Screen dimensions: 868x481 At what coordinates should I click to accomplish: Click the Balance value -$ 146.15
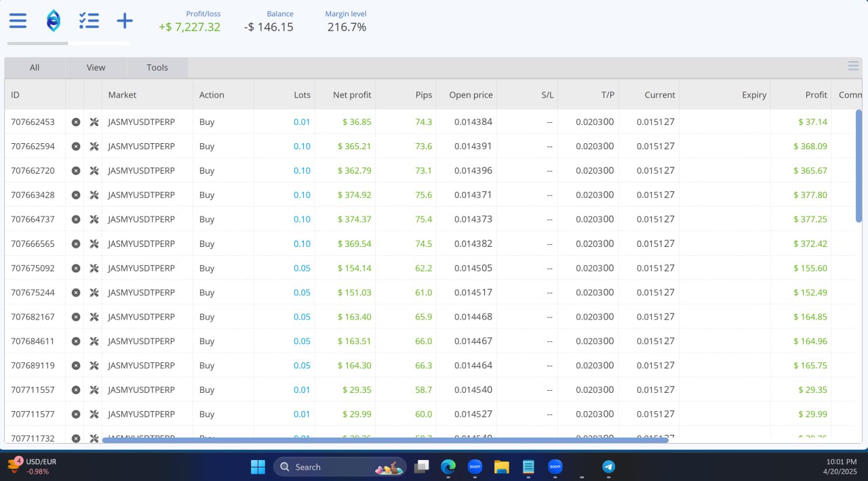tap(269, 27)
